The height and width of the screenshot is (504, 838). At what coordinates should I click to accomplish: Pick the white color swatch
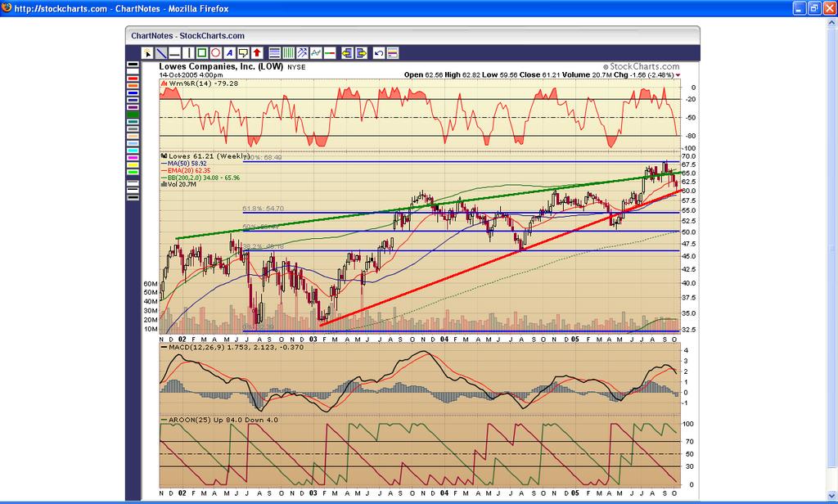(x=133, y=72)
